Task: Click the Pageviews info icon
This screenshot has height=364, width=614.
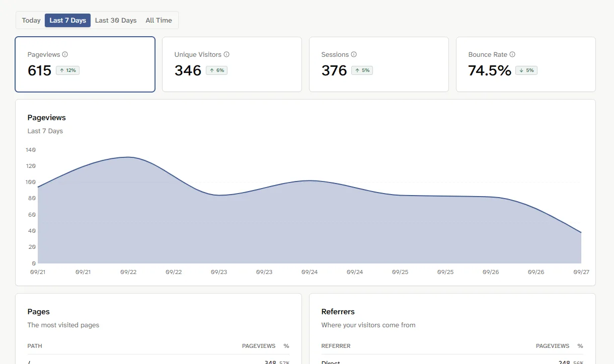Action: (x=65, y=54)
